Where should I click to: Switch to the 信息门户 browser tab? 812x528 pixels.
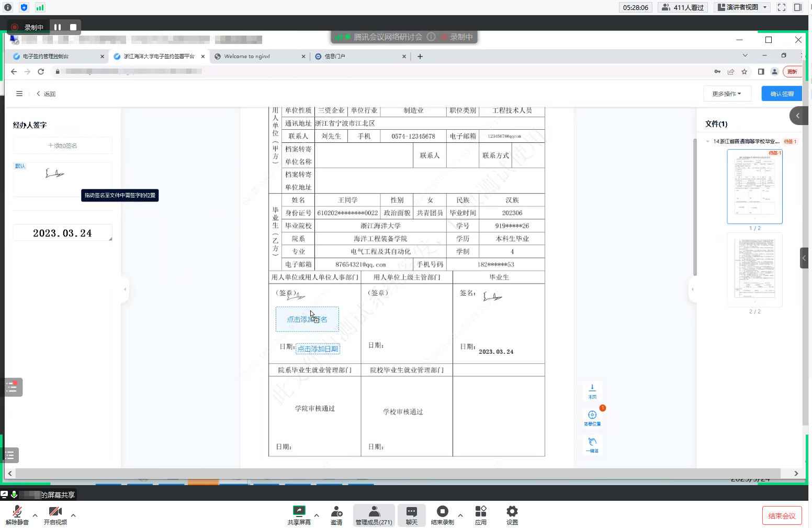click(335, 57)
